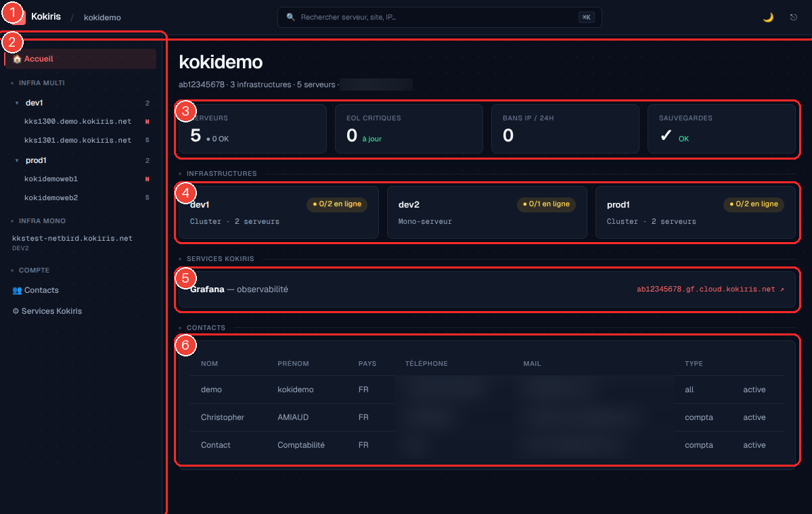Open server kks1301.demo.kokiris.net
Image resolution: width=812 pixels, height=514 pixels.
pos(78,141)
